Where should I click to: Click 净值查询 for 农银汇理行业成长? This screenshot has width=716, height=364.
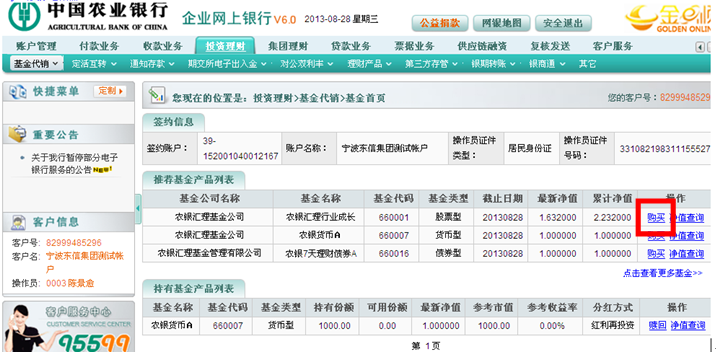tap(687, 218)
